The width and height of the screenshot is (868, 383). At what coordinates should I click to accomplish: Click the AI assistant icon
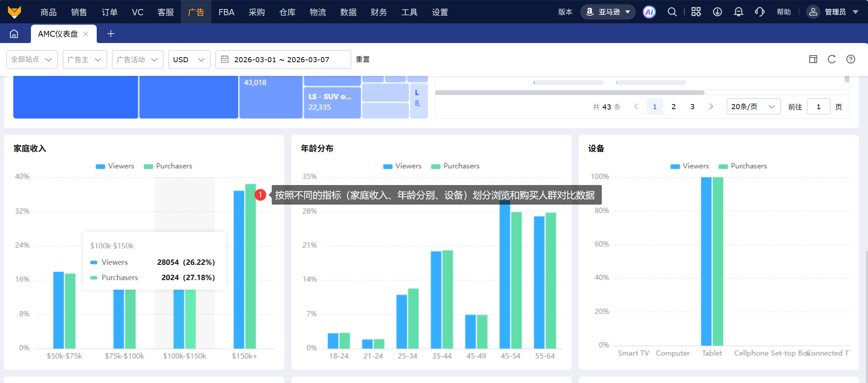pos(649,12)
